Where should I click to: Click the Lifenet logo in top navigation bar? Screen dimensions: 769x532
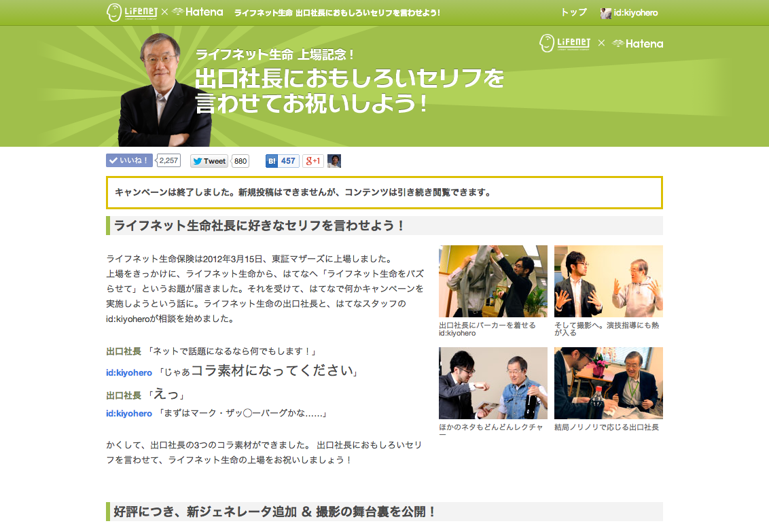[132, 12]
